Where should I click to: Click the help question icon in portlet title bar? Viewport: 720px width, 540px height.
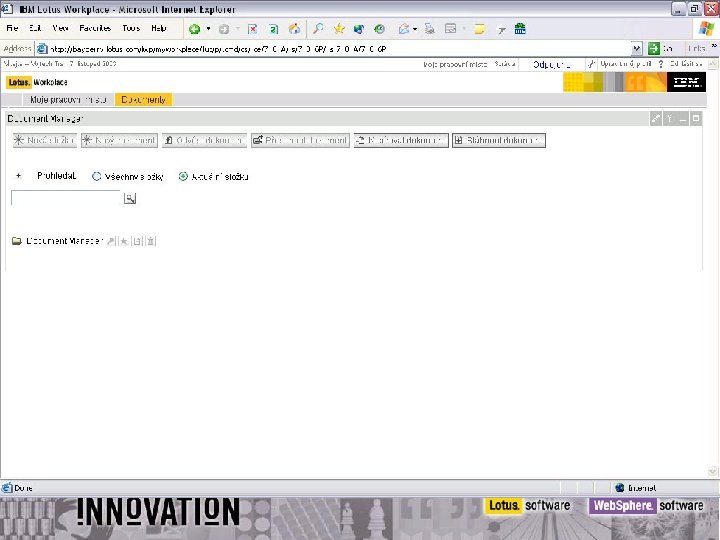[669, 118]
